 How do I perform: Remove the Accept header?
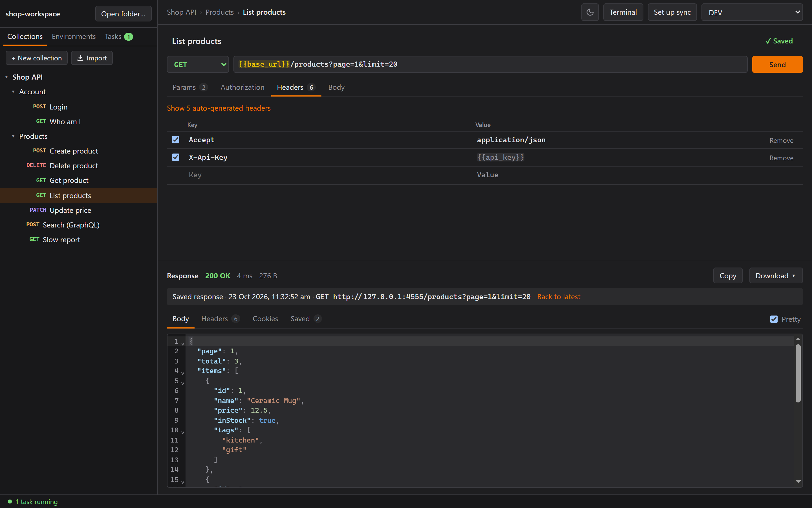point(781,141)
